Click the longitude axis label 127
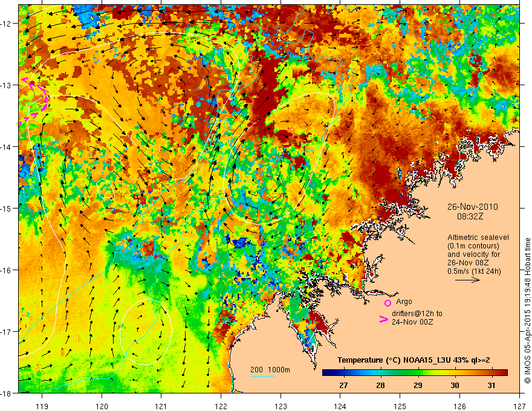Image resolution: width=532 pixels, height=411 pixels. pos(519,406)
